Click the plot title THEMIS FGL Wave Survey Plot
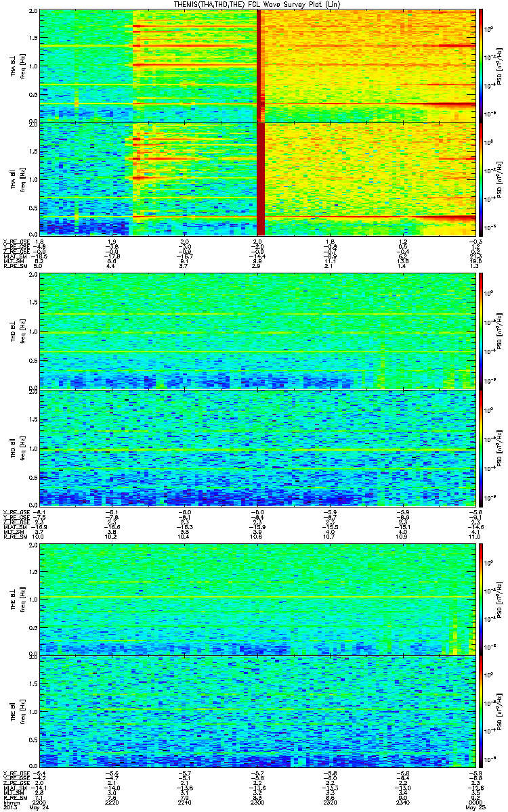 tap(258, 4)
